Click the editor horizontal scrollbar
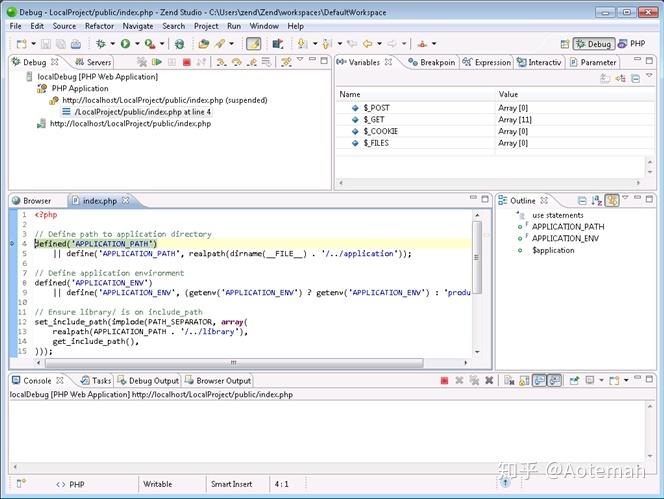Screen dimensions: 664x499 234,363
